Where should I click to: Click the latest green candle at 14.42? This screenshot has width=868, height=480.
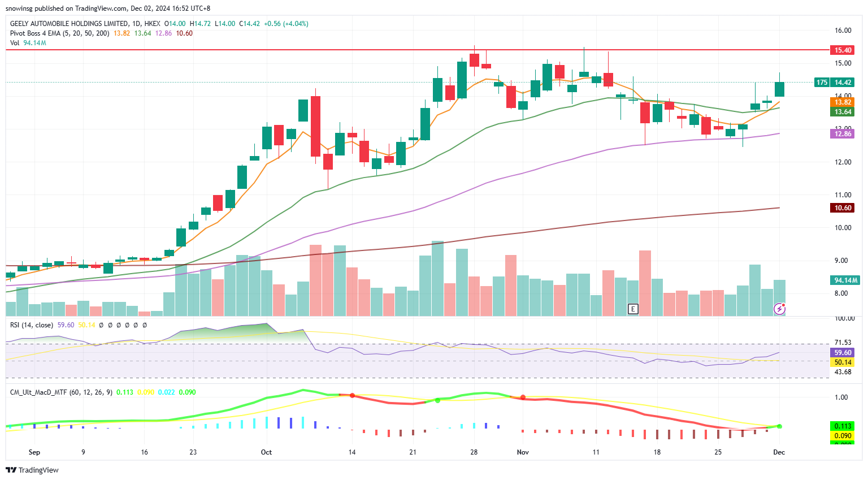tap(780, 89)
